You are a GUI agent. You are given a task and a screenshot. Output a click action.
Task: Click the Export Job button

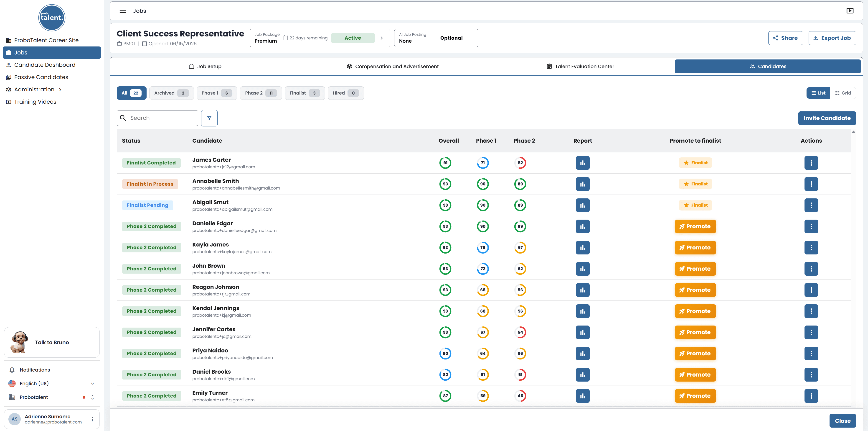tap(832, 38)
